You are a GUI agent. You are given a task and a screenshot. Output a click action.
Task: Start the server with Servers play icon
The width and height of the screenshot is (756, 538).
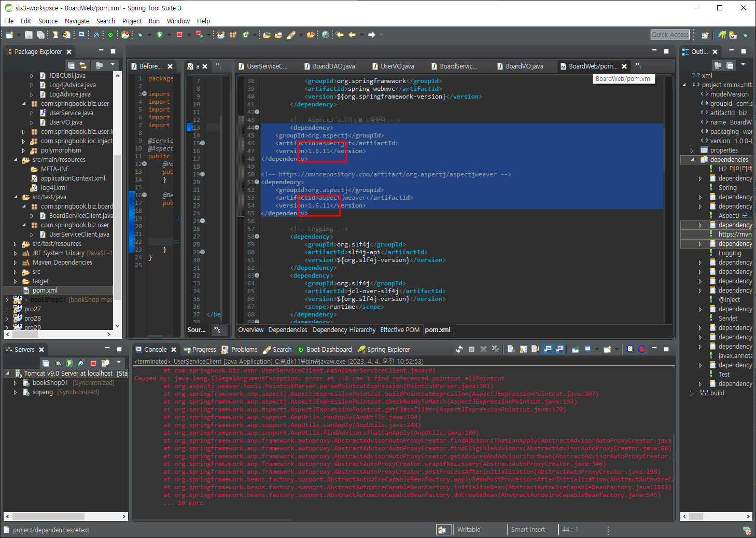click(69, 363)
